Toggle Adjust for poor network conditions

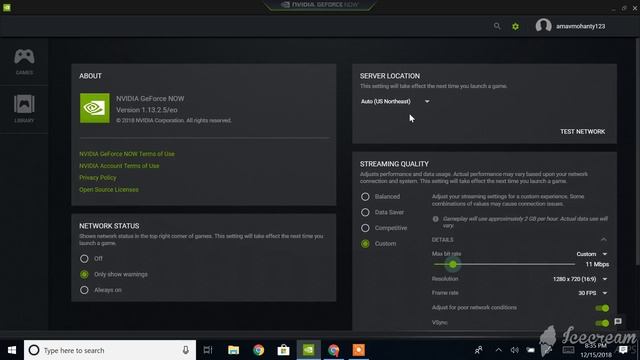click(x=602, y=308)
